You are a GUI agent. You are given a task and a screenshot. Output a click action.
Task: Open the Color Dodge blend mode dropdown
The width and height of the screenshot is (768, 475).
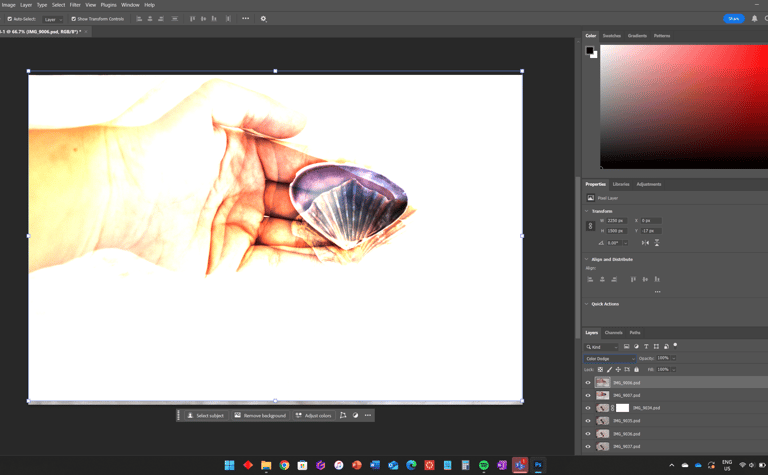click(610, 358)
